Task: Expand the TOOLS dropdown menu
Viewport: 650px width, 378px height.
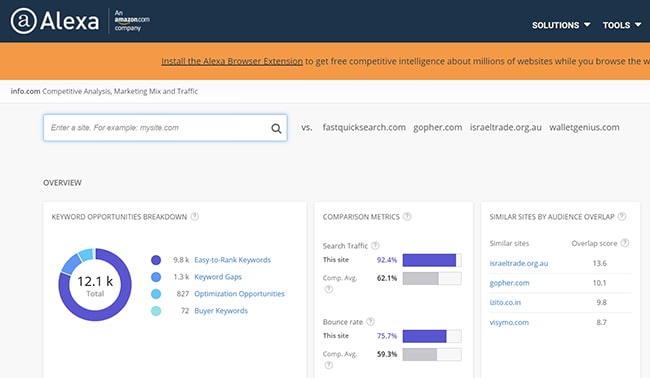Action: coord(622,25)
